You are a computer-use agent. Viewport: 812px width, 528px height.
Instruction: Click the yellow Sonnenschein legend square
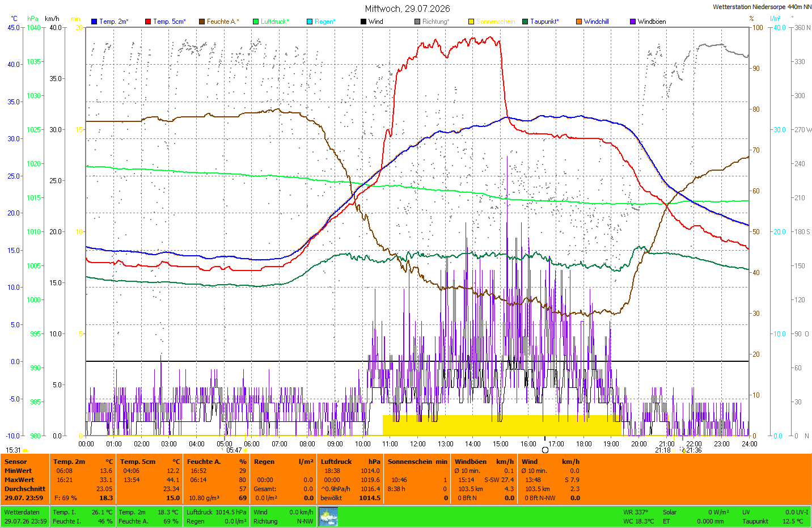coord(471,22)
